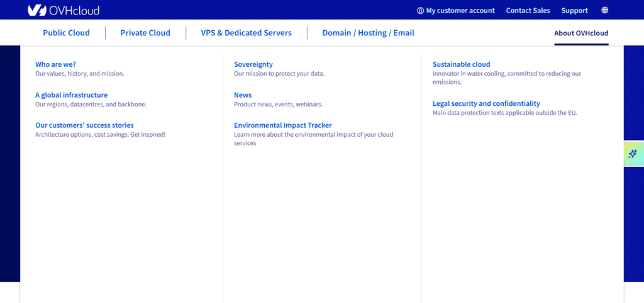The width and height of the screenshot is (644, 303).
Task: Open the Who are we? link
Action: tap(55, 64)
